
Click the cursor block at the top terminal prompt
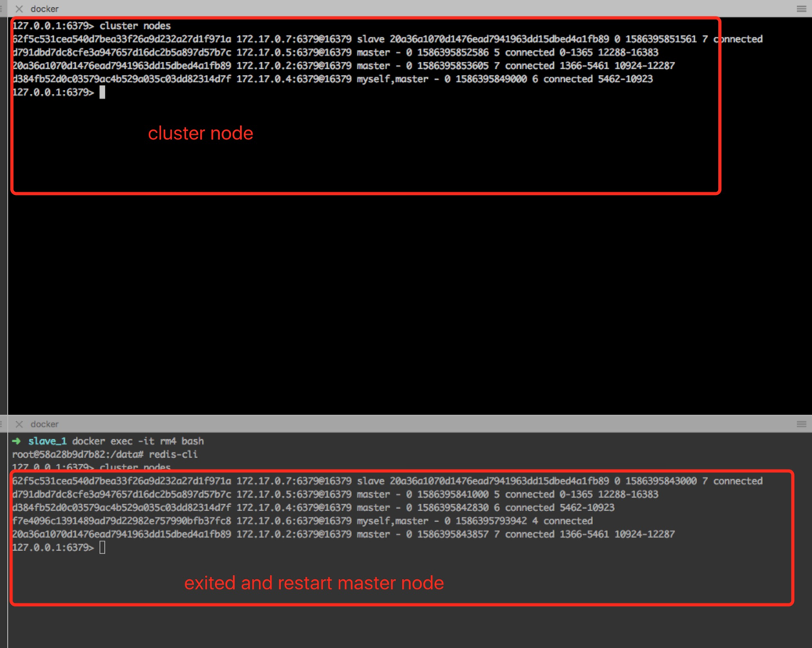tap(102, 92)
